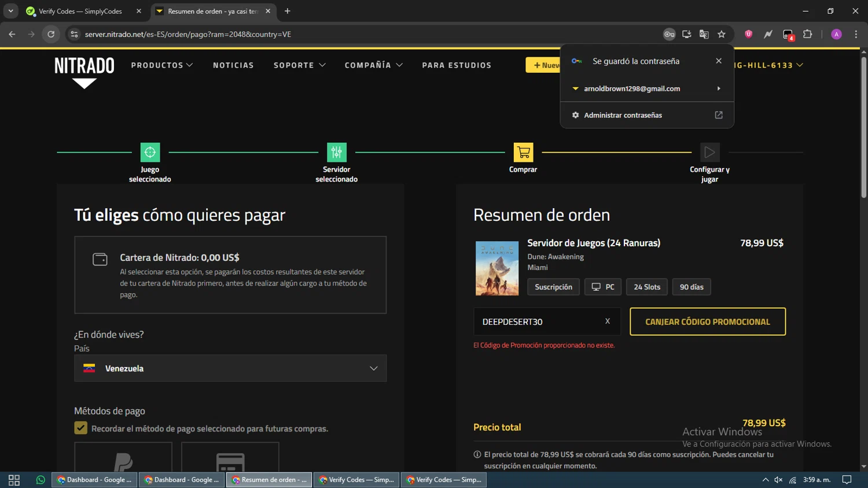The height and width of the screenshot is (488, 868).
Task: Open the browser extensions puzzle icon
Action: tap(808, 34)
